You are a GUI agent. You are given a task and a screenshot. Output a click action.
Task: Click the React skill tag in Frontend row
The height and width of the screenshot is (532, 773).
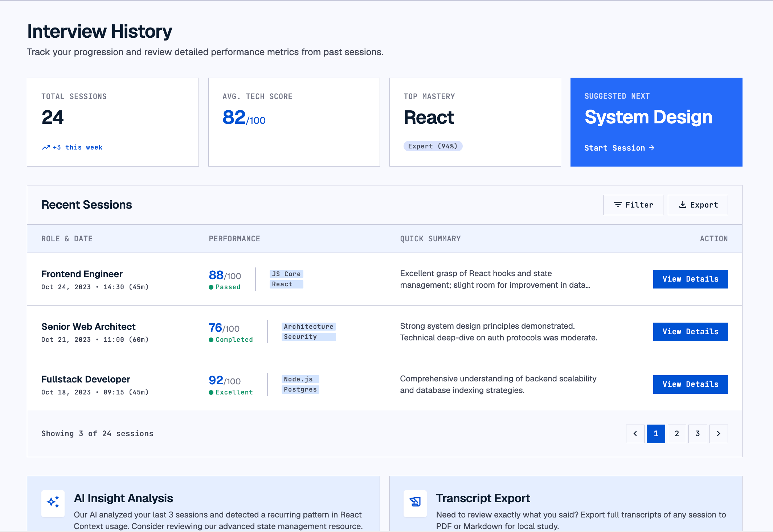pos(286,284)
